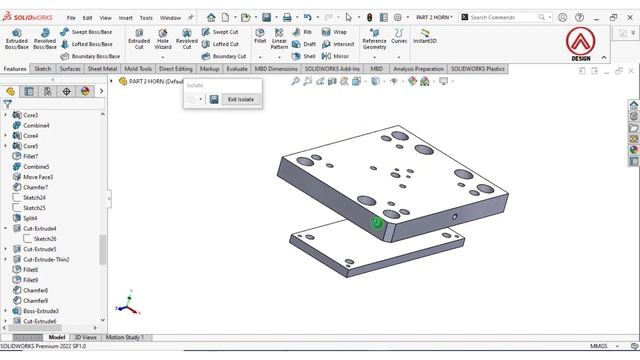This screenshot has height=360, width=640.
Task: Expand the Core4 feature in the tree
Action: pos(6,136)
